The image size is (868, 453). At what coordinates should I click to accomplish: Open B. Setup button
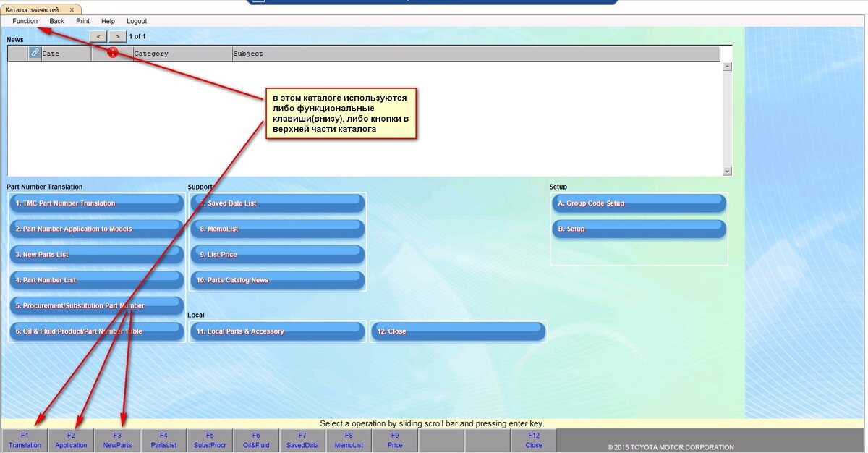[639, 229]
